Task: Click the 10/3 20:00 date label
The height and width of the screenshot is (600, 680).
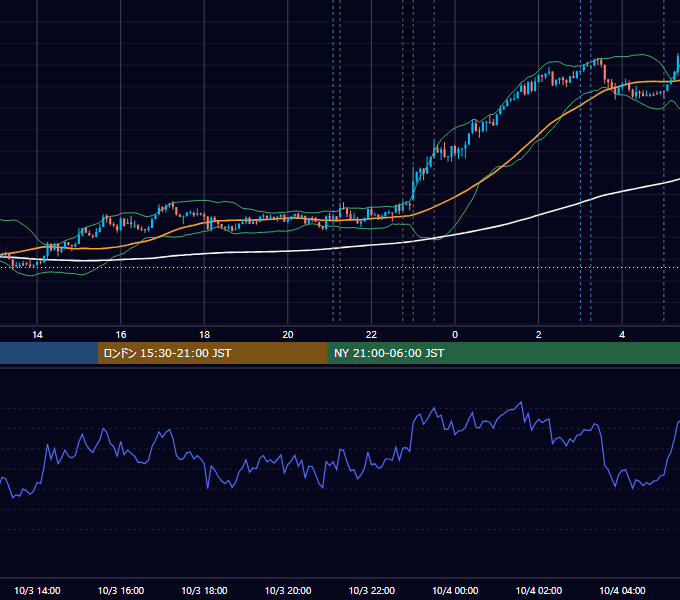Action: pos(288,590)
